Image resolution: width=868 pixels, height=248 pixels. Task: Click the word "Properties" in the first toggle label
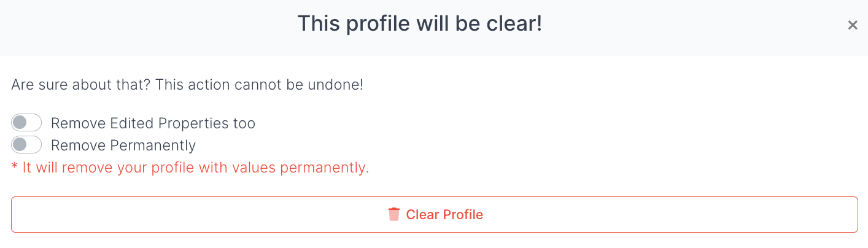[194, 123]
